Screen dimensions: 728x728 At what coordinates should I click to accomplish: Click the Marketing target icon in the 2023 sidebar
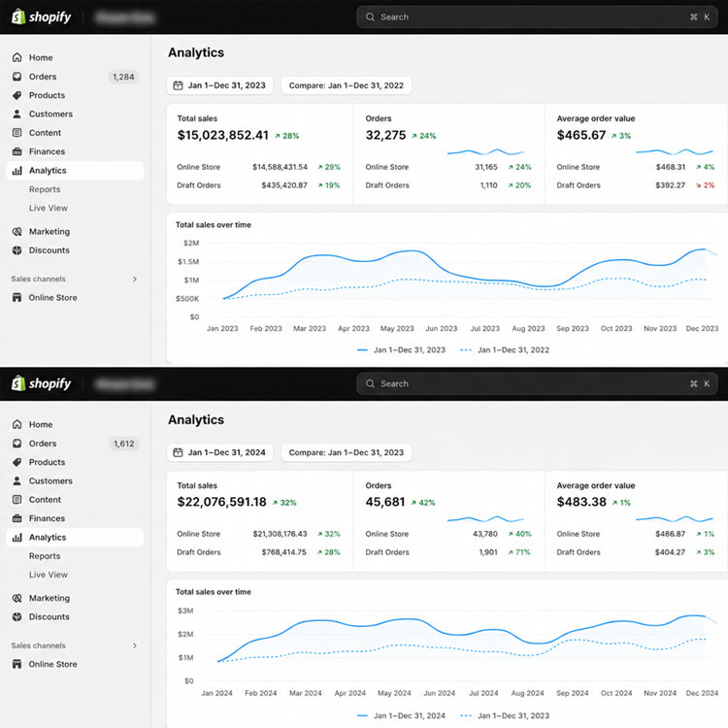coord(17,231)
